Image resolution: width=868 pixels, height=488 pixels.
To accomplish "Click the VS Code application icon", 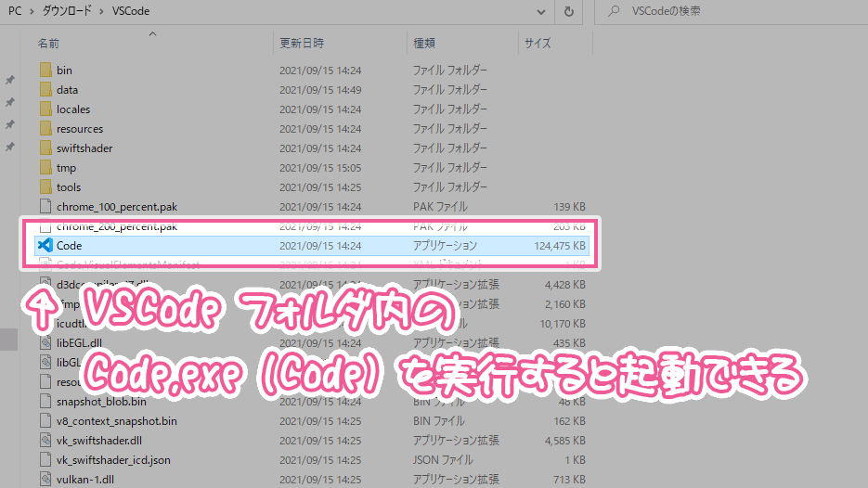I will pos(45,245).
